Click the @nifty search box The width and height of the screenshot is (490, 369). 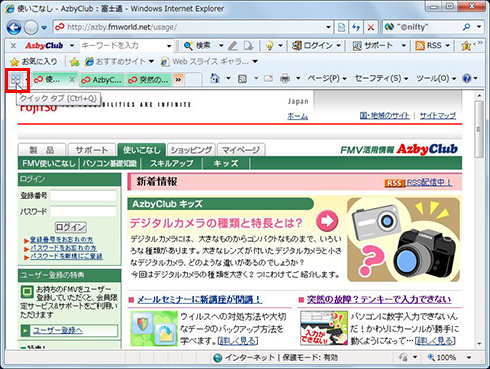tap(422, 27)
